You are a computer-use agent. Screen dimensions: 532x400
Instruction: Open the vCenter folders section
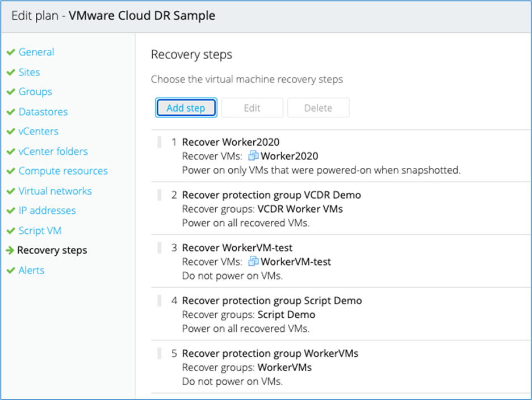tap(53, 151)
